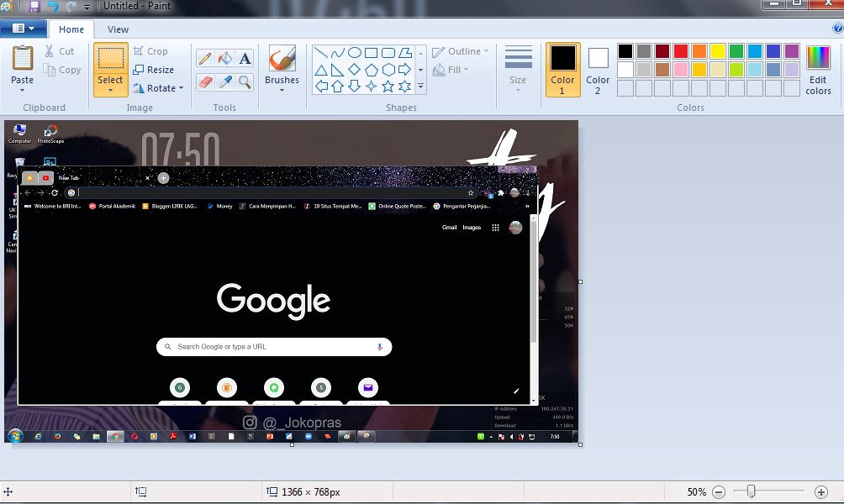
Task: Choose the Four-point star shape
Action: (371, 86)
